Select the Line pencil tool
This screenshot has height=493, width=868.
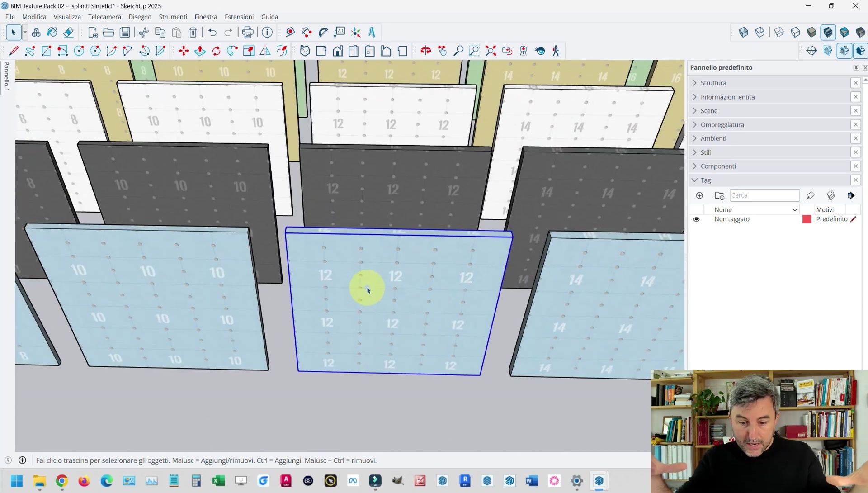(14, 51)
